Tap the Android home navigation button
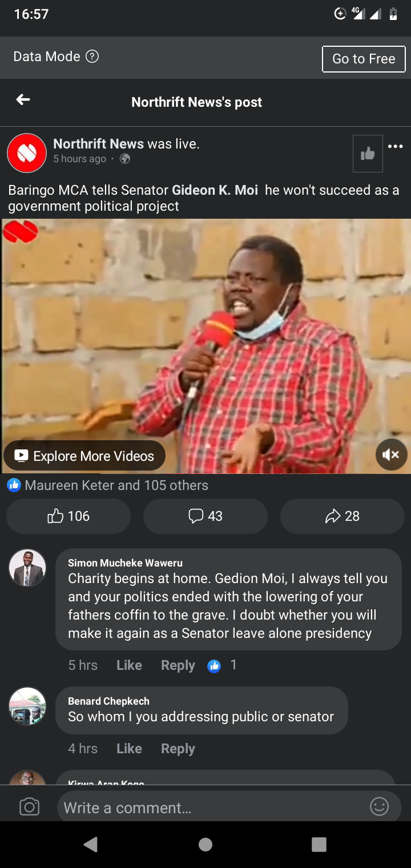The image size is (411, 868). click(205, 845)
